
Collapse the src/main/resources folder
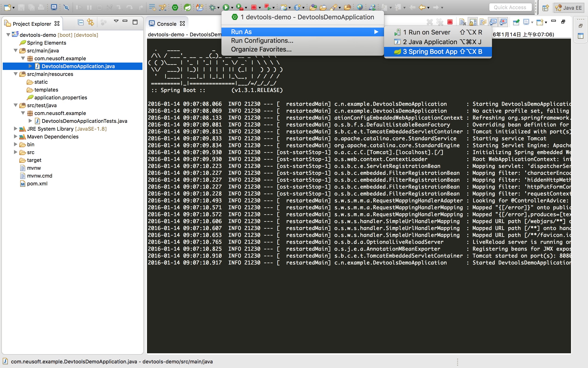click(x=16, y=74)
